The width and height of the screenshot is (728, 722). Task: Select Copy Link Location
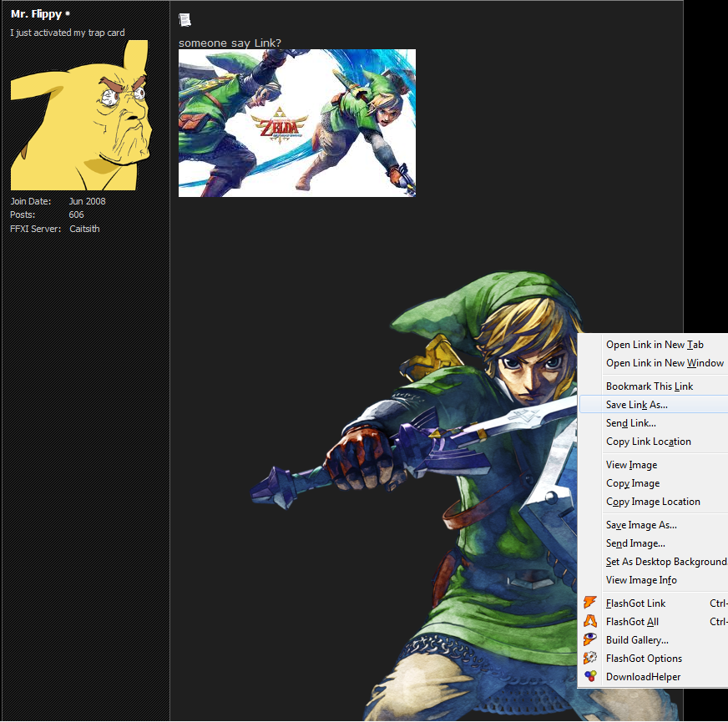pos(654,442)
